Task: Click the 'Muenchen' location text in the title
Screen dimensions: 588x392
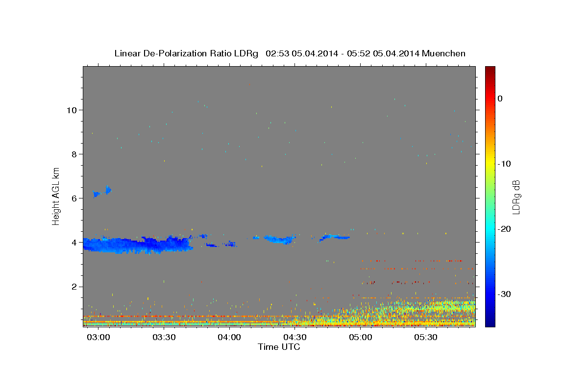Action: pos(445,53)
